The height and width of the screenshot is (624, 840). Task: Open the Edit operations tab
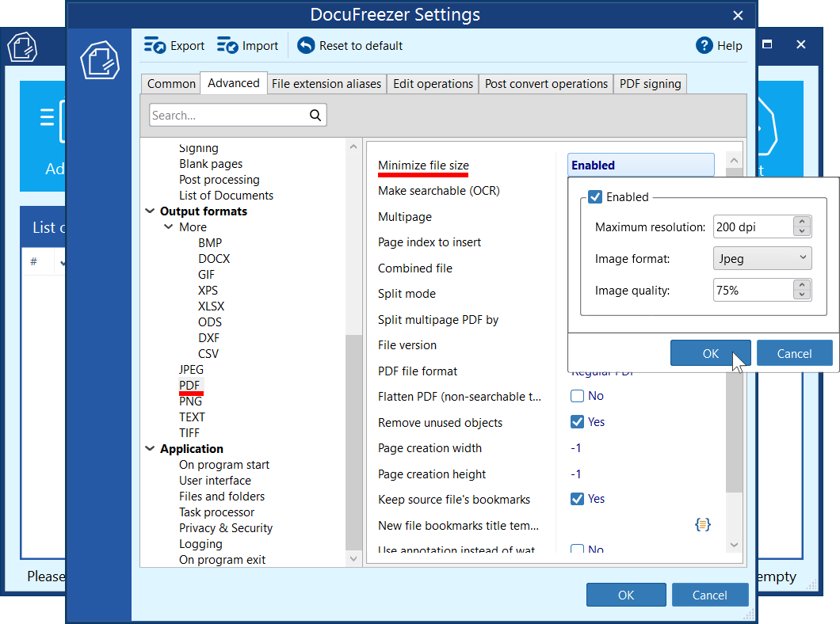[x=433, y=84]
